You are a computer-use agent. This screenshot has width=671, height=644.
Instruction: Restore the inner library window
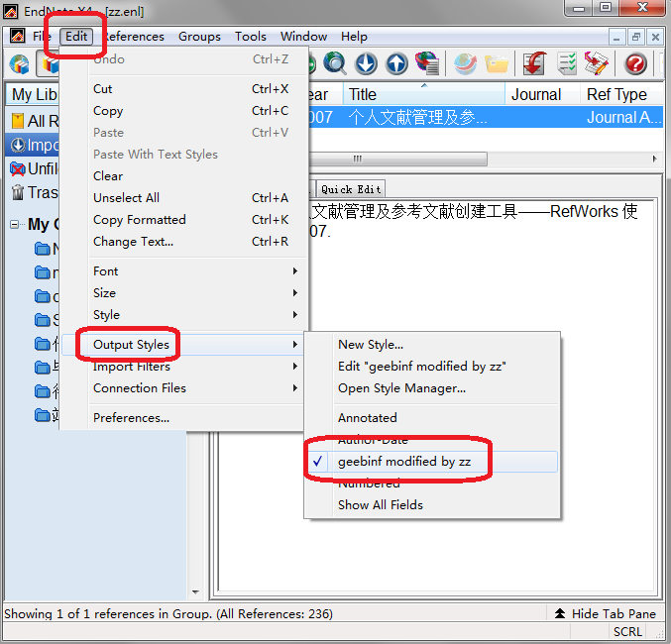pyautogui.click(x=636, y=38)
